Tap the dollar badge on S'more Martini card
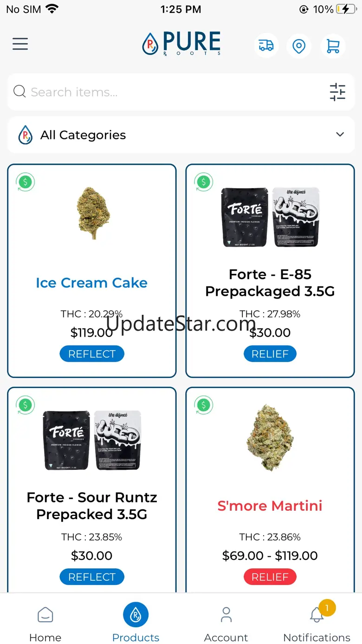This screenshot has height=644, width=362. coord(203,405)
